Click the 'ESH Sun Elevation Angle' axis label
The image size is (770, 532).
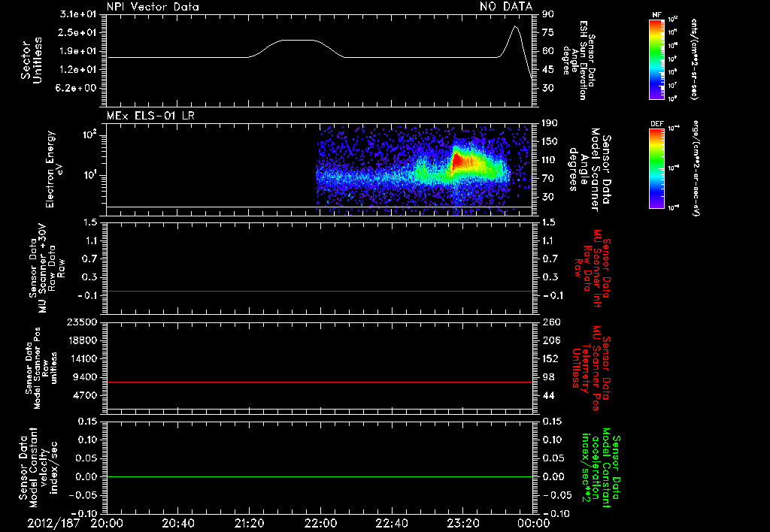[x=578, y=60]
